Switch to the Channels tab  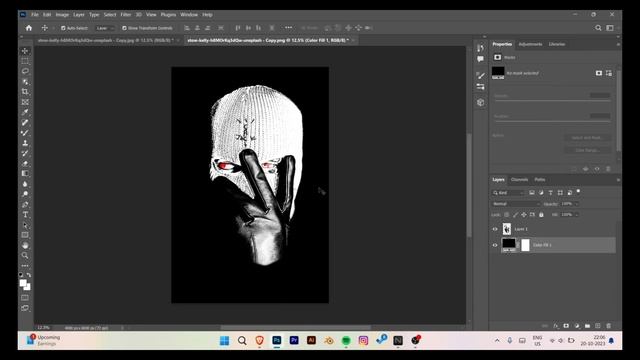[x=519, y=180]
